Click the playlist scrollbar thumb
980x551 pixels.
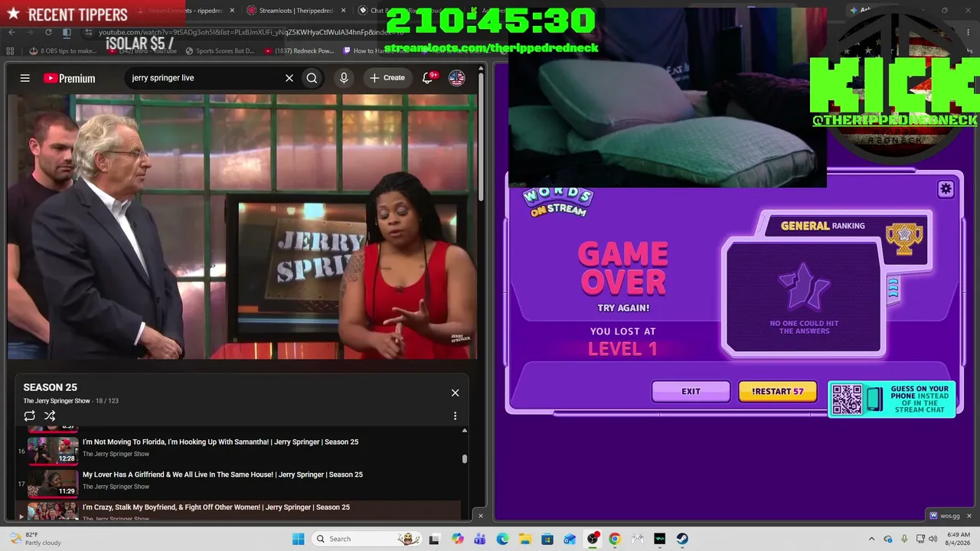464,459
